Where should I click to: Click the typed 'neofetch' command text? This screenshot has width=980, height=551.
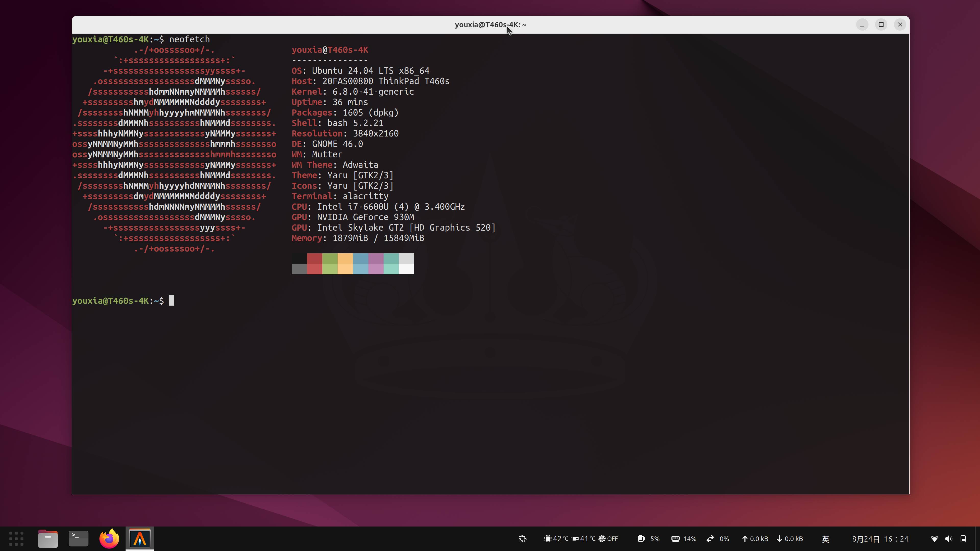(189, 39)
